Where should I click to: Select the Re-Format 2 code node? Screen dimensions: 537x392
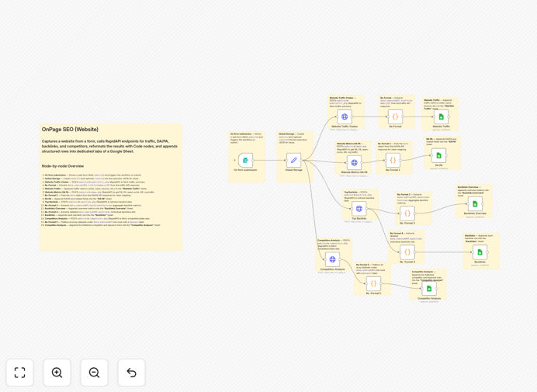(393, 160)
